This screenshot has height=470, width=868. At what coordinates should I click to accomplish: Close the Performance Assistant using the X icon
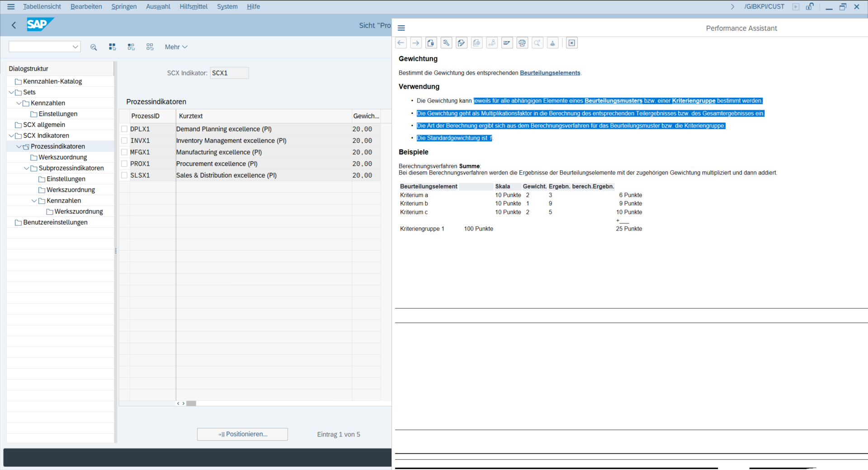click(572, 43)
